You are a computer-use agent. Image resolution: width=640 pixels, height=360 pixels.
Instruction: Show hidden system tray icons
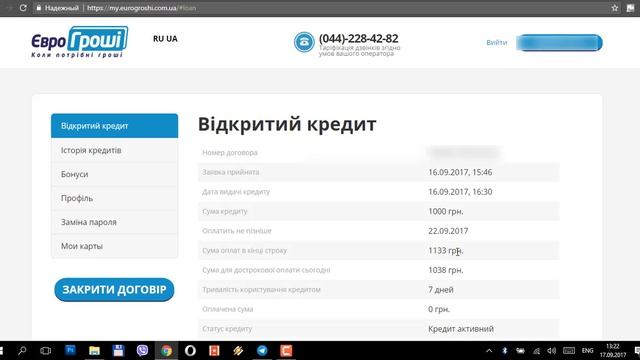[489, 351]
